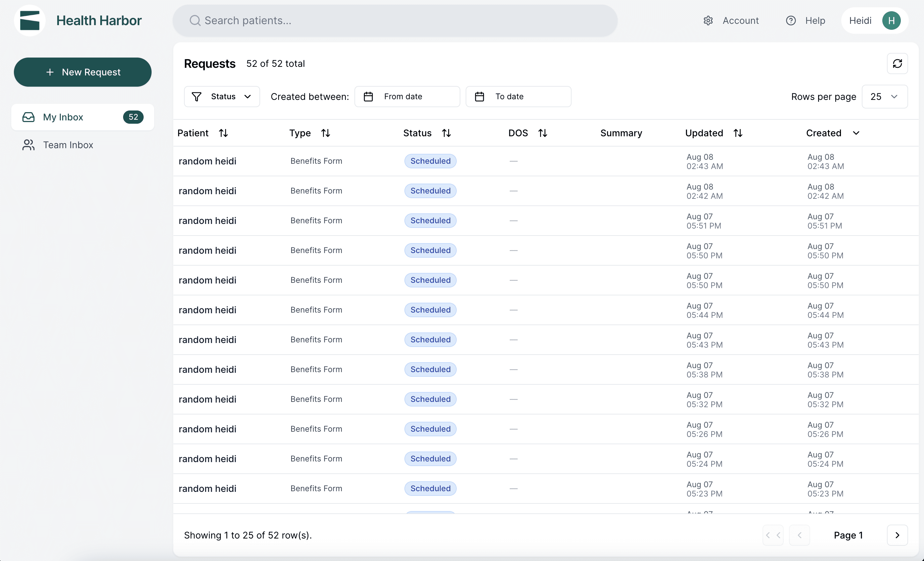Sort by DOS column arrows
This screenshot has width=924, height=561.
point(543,133)
